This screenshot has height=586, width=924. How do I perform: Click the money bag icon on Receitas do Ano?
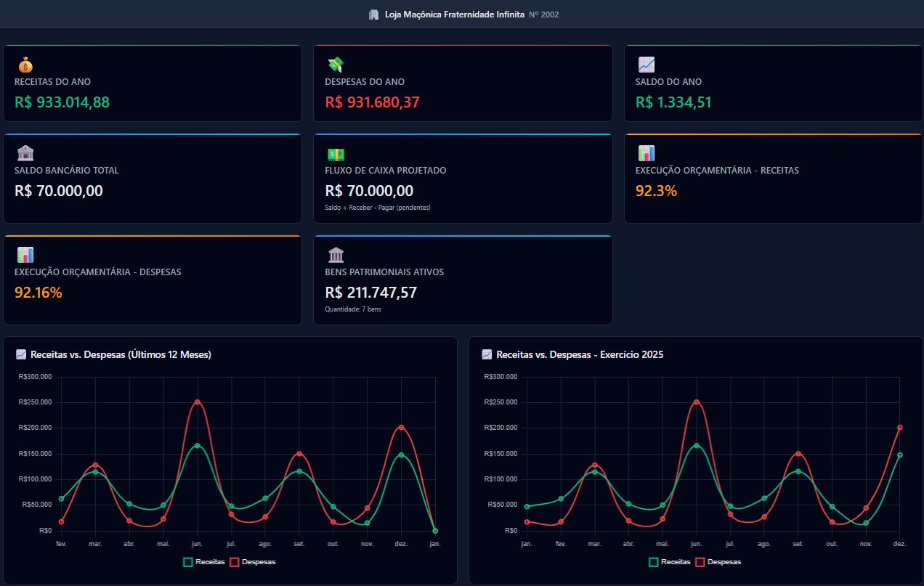point(25,64)
